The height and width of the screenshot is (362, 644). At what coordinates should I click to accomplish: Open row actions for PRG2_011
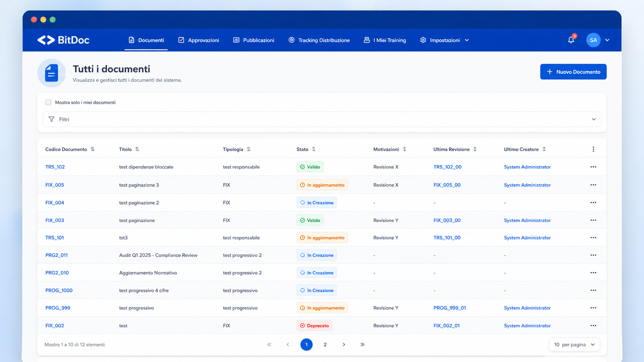[x=593, y=255]
